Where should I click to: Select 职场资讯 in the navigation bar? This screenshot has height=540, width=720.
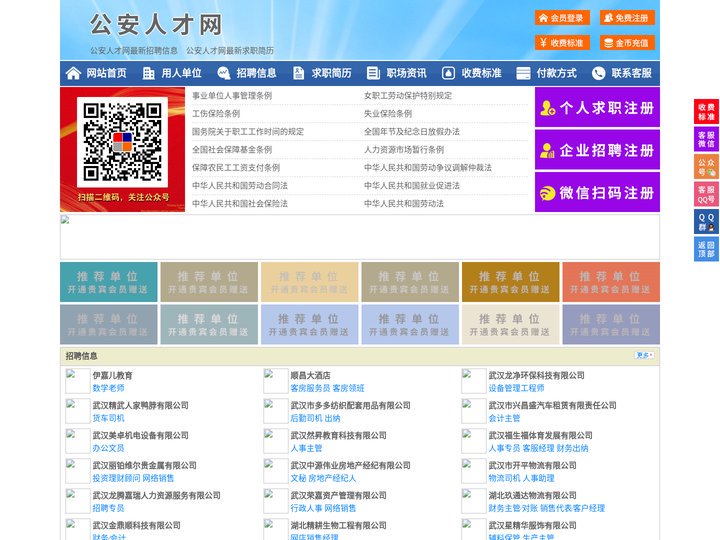tap(406, 73)
